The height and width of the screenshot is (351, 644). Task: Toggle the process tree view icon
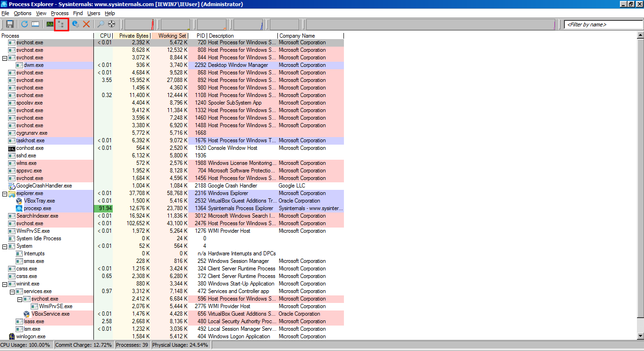(x=61, y=24)
